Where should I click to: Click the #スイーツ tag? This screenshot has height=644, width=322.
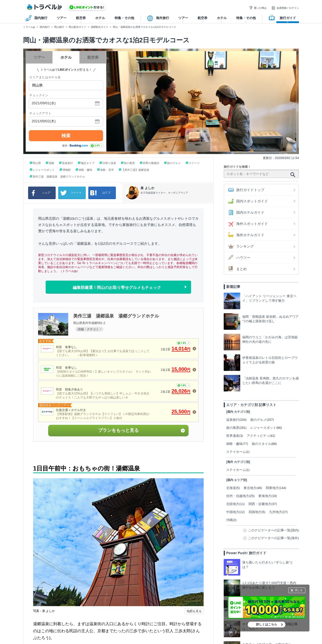point(193,163)
